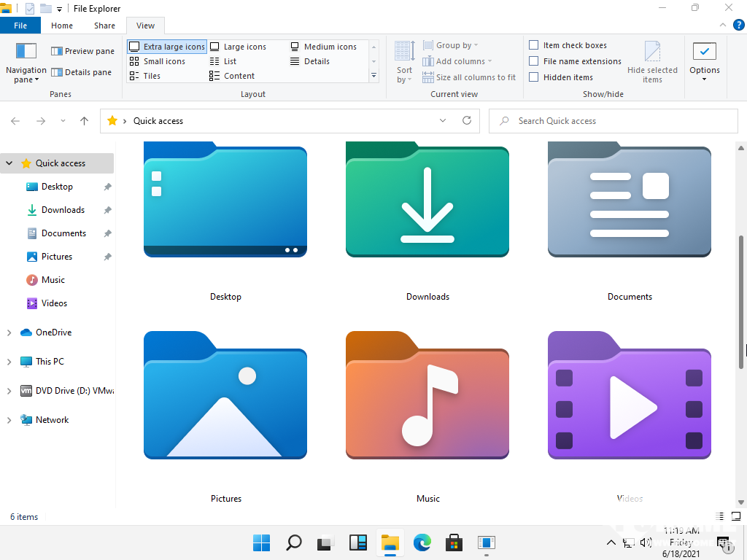
Task: Open Widgets from taskbar
Action: tap(358, 542)
